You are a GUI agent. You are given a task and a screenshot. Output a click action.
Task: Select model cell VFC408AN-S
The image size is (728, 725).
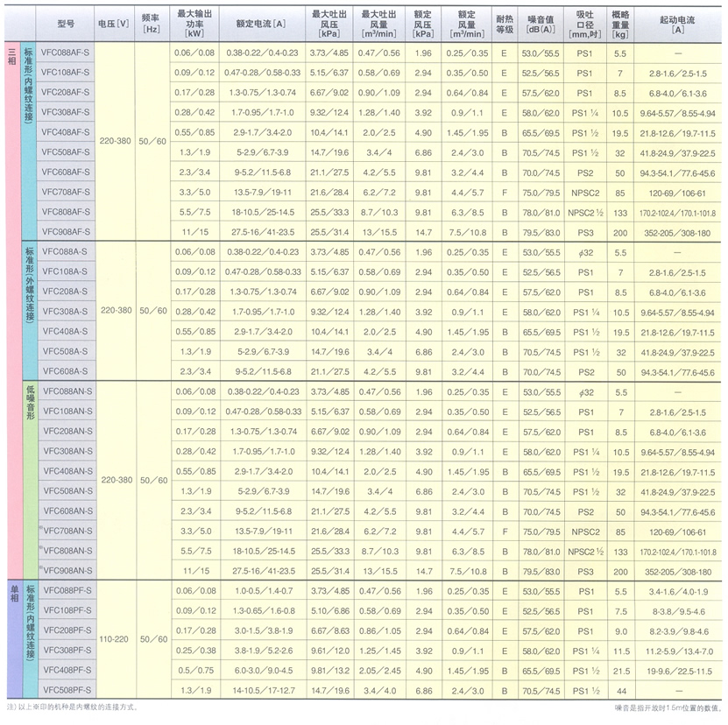pyautogui.click(x=68, y=471)
